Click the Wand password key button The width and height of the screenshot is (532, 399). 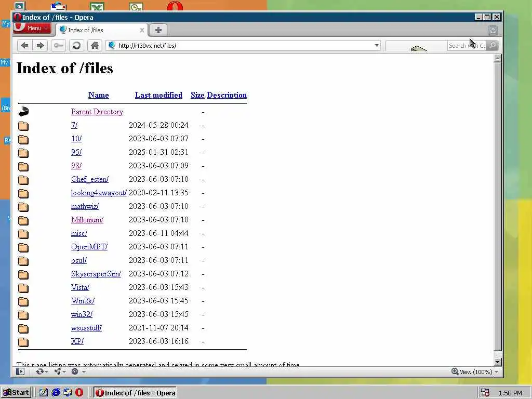tap(58, 46)
